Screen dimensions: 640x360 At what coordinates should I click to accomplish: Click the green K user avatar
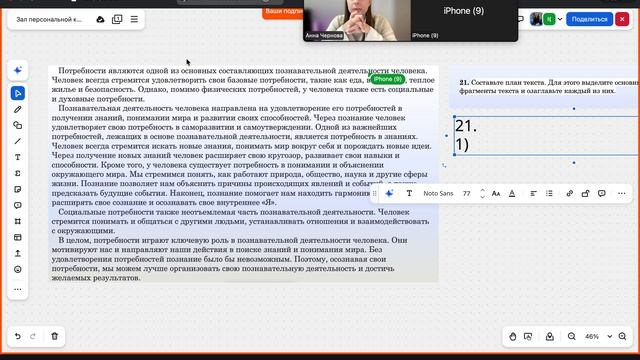549,19
